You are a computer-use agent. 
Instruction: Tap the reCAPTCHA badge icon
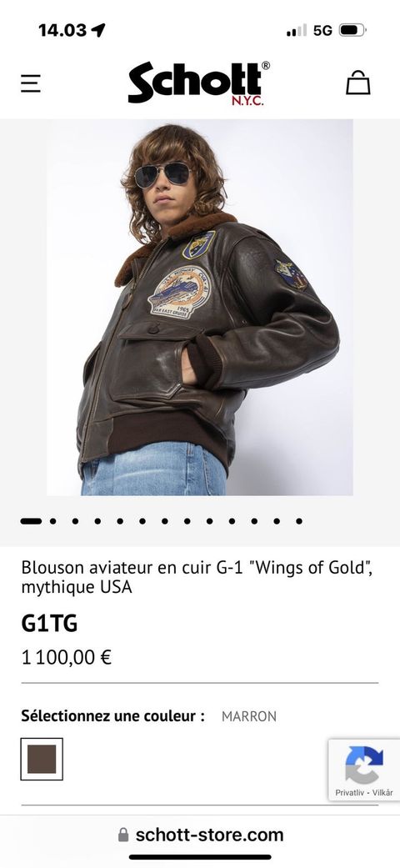point(364,765)
